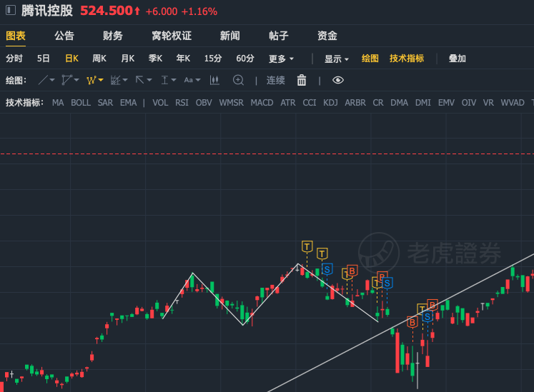
Task: Toggle the 绘图 drawing toolbar
Action: point(370,59)
